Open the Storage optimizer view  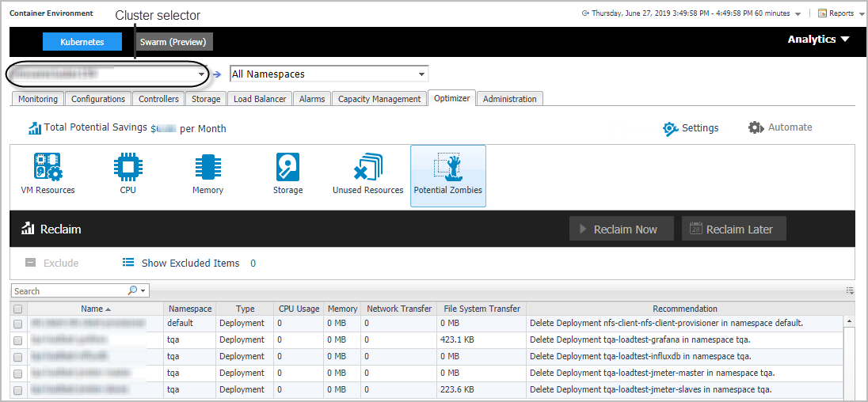click(287, 168)
